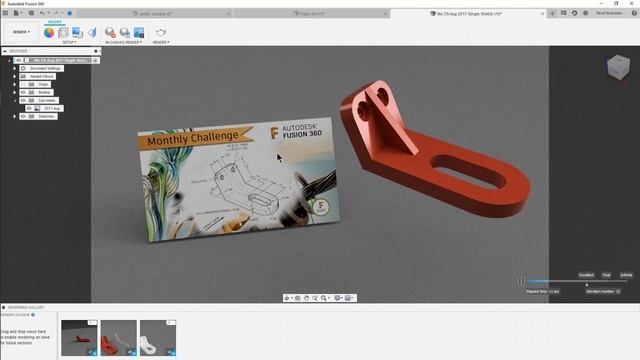Open the File menu icon
This screenshot has height=360, width=640.
click(16, 13)
